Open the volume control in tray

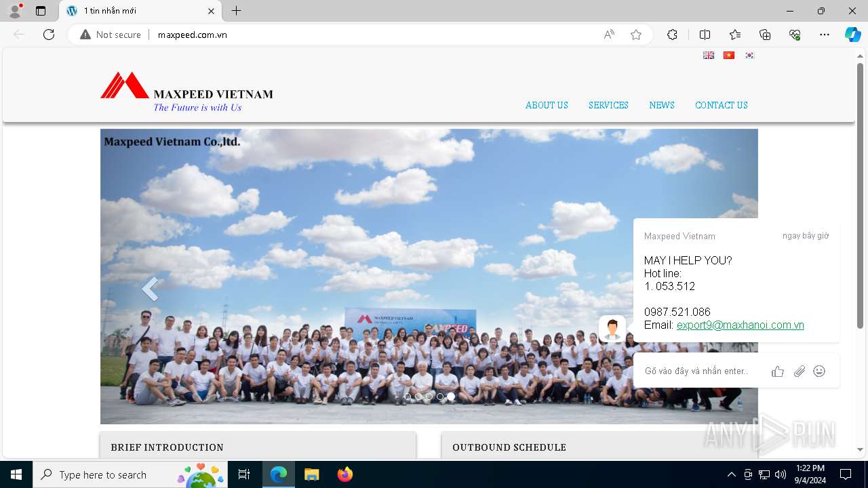tap(781, 474)
